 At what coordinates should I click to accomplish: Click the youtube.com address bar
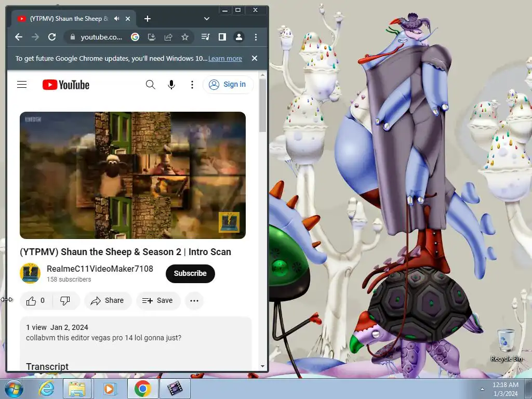[101, 37]
